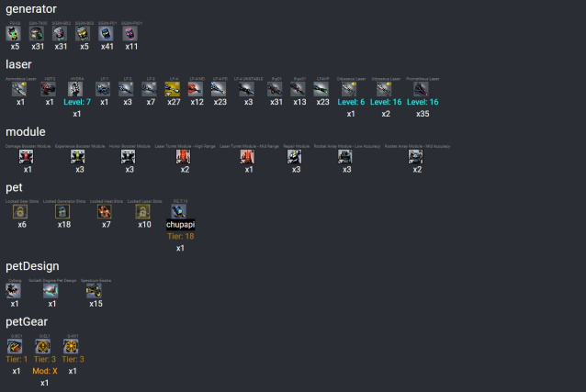Screen dimensions: 586x392
Task: Choose the Spectrum Sparks pet design
Action: coord(94,290)
